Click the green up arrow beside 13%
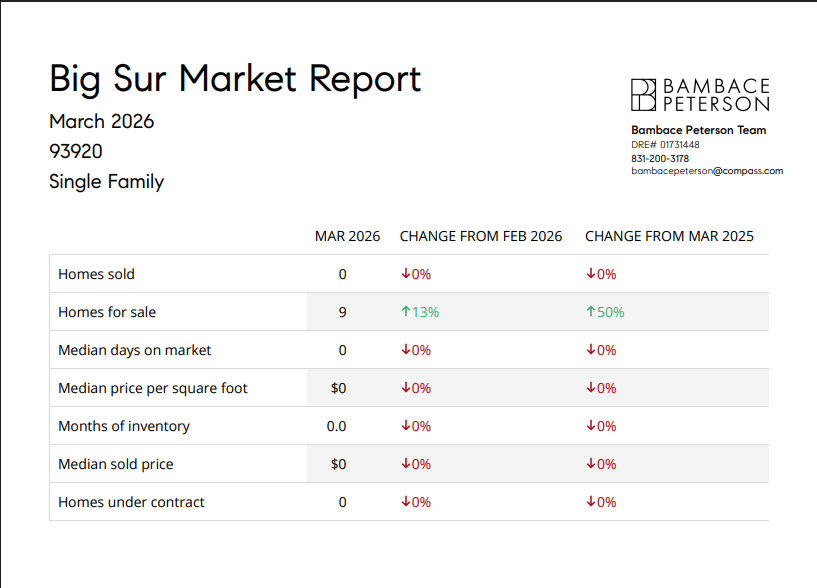This screenshot has height=588, width=817. point(406,312)
